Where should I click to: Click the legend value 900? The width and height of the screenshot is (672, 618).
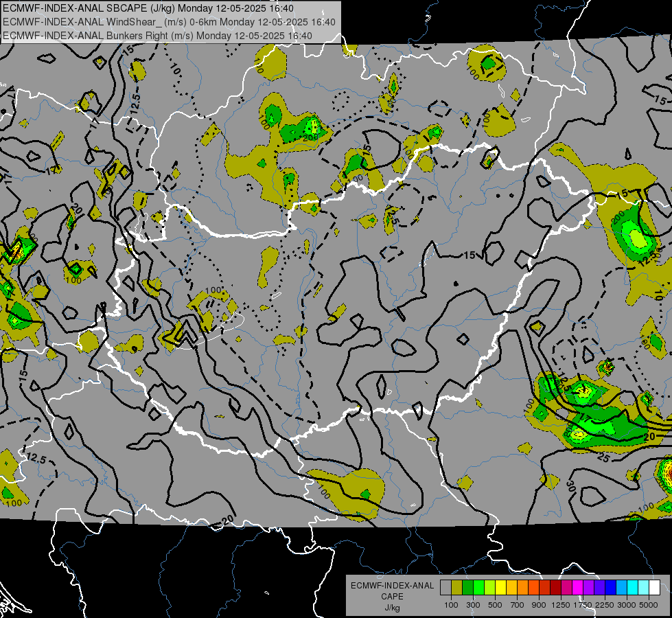(x=539, y=605)
